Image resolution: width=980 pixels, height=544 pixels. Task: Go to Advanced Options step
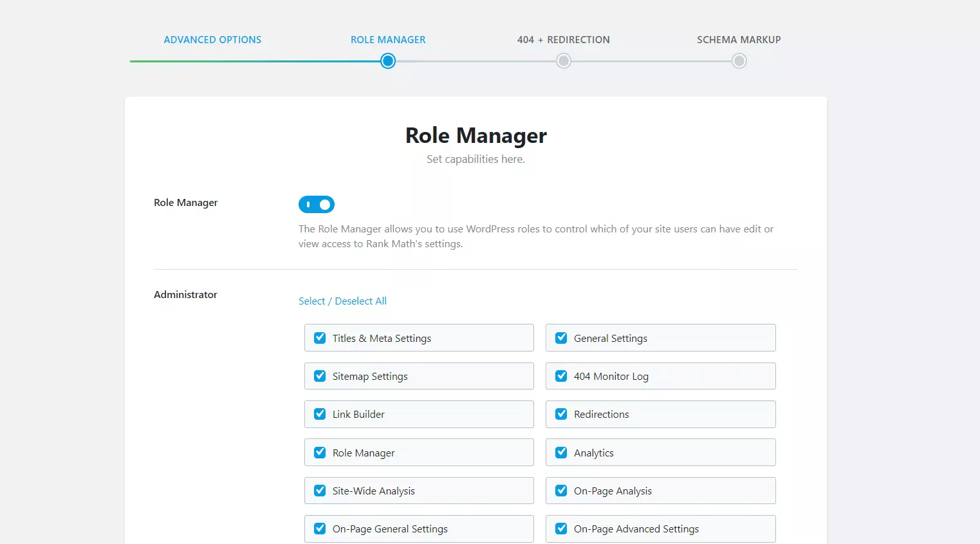pyautogui.click(x=212, y=39)
